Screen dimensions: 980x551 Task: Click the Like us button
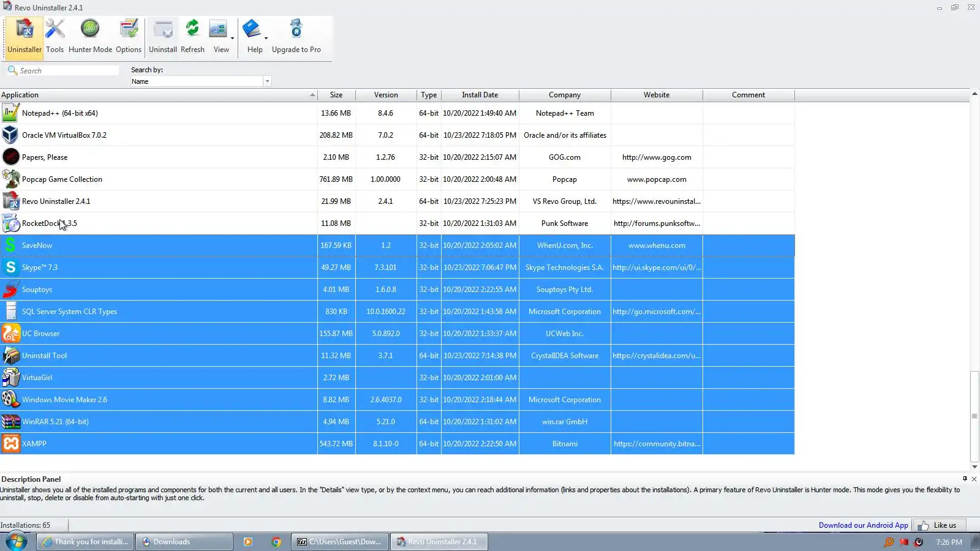939,525
